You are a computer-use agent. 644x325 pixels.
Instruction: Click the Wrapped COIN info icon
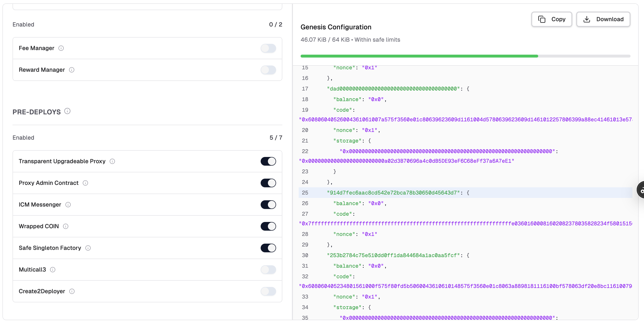(65, 227)
